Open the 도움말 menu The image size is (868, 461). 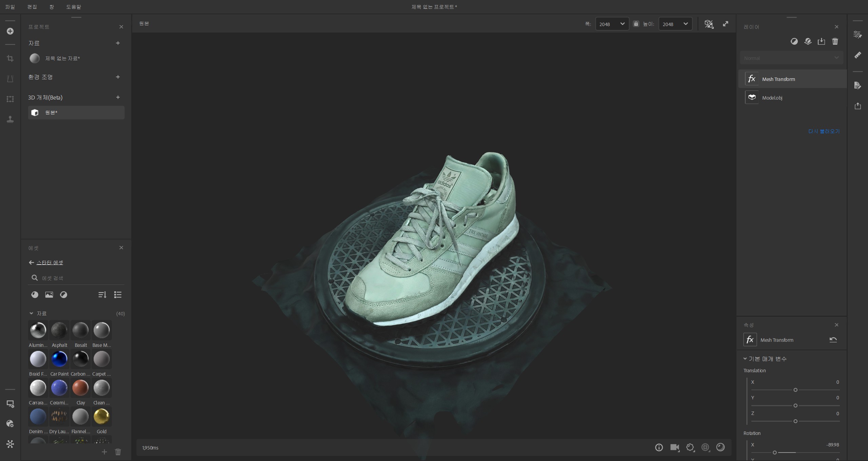[x=74, y=7]
